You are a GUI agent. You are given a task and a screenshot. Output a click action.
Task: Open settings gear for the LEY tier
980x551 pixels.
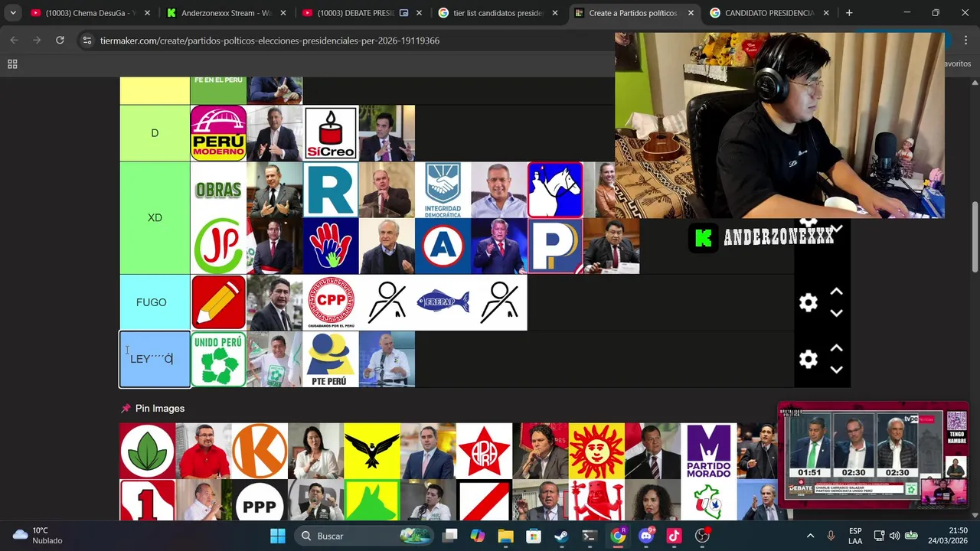pos(808,360)
